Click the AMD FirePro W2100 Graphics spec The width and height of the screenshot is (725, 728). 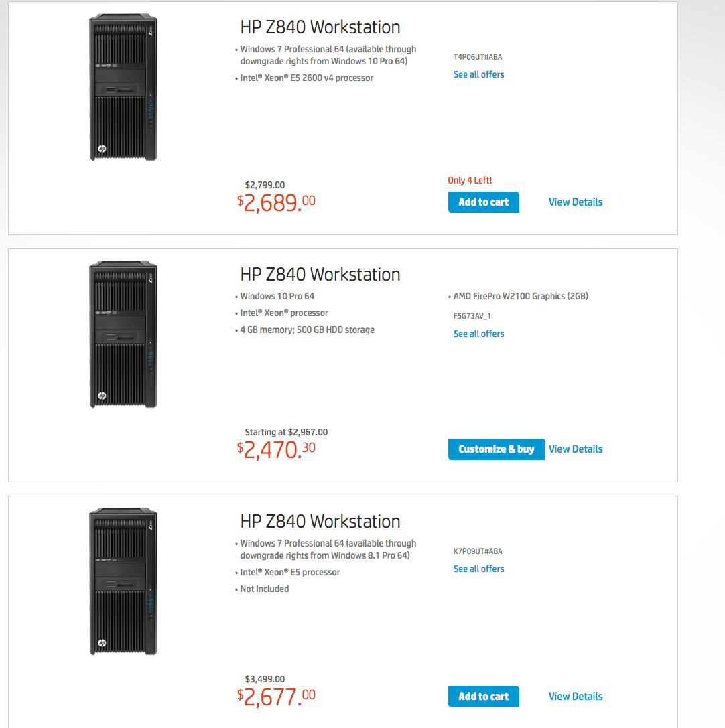click(x=521, y=296)
